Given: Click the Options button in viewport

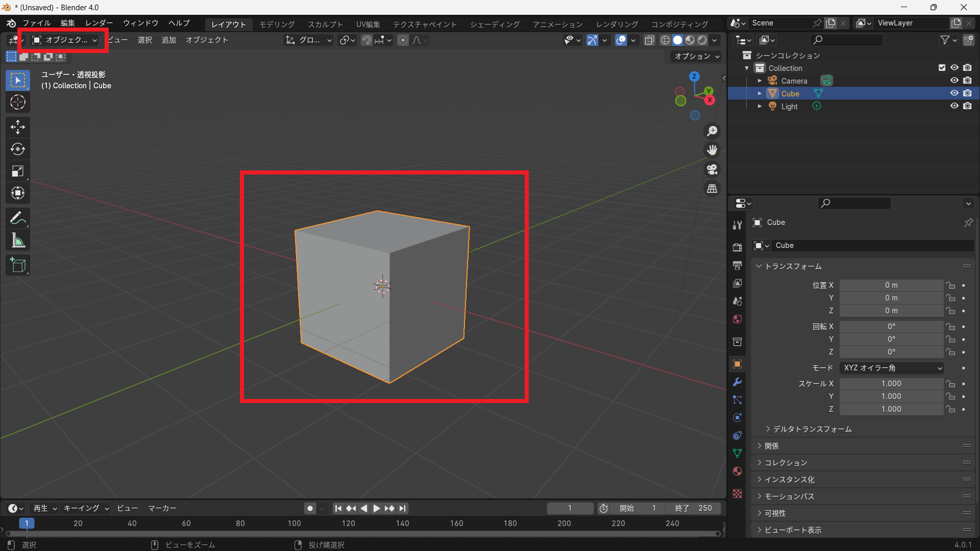Looking at the screenshot, I should [x=697, y=56].
